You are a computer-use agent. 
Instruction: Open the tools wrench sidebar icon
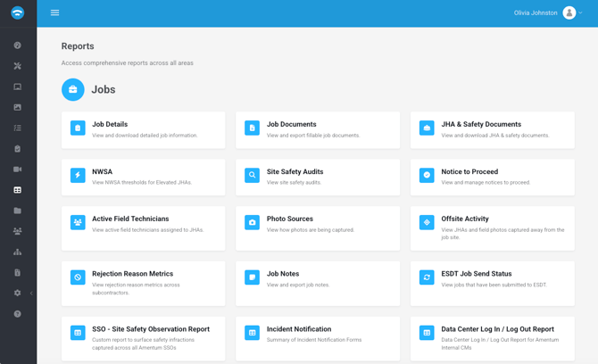click(18, 66)
